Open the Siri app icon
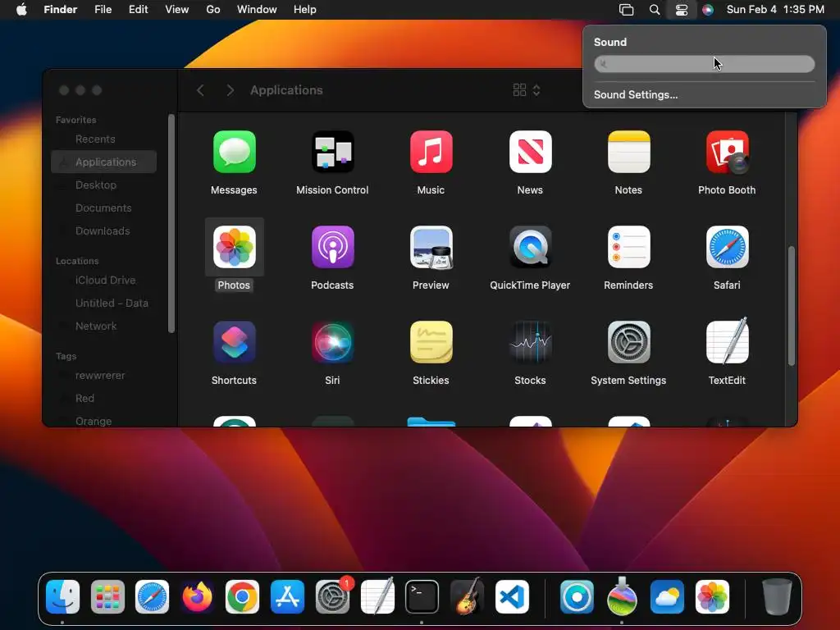Image resolution: width=840 pixels, height=630 pixels. [x=333, y=342]
